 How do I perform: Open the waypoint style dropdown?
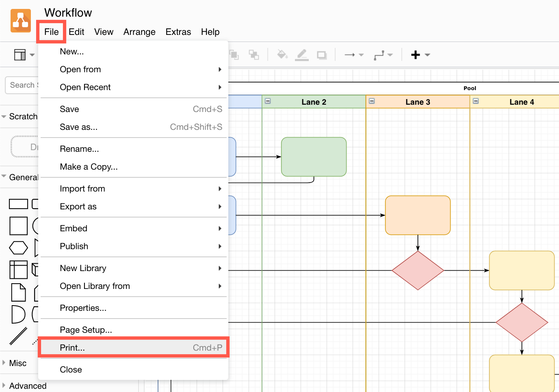390,54
